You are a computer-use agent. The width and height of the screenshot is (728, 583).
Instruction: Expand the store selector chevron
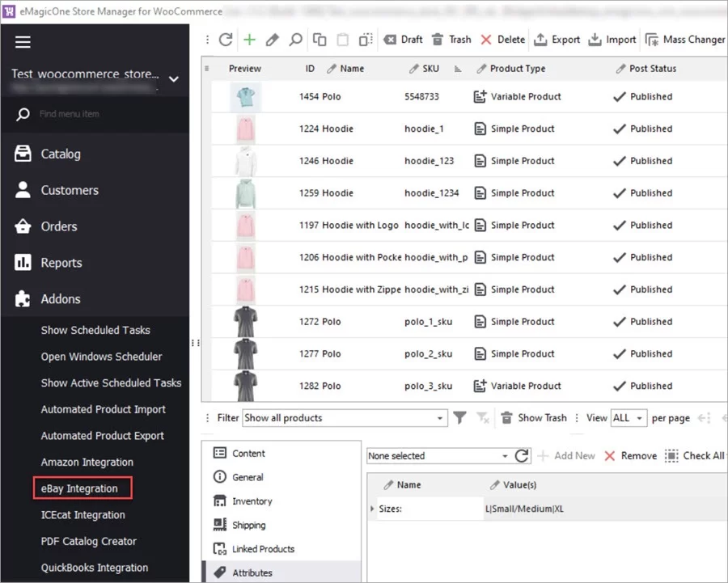pyautogui.click(x=173, y=79)
